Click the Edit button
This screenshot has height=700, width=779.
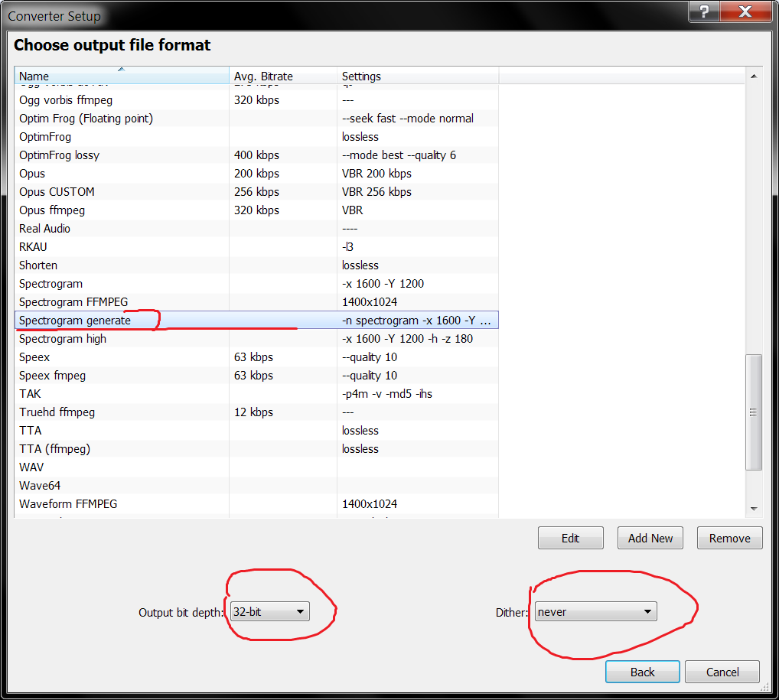[x=570, y=538]
